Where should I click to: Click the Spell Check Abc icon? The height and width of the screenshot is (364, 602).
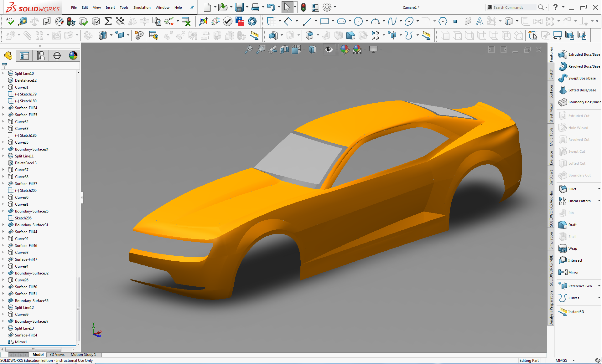pyautogui.click(x=10, y=21)
